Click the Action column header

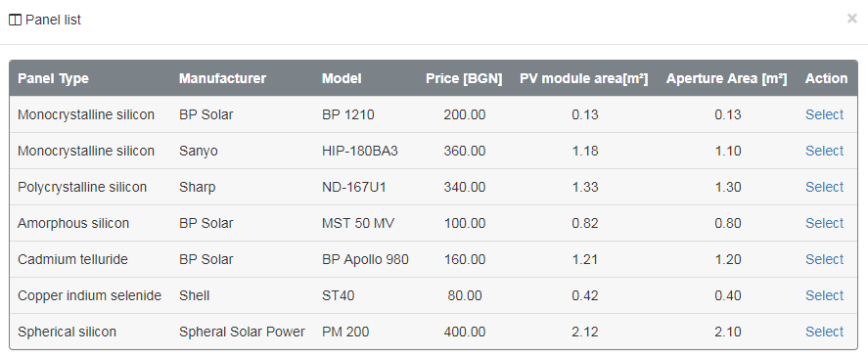click(x=827, y=78)
